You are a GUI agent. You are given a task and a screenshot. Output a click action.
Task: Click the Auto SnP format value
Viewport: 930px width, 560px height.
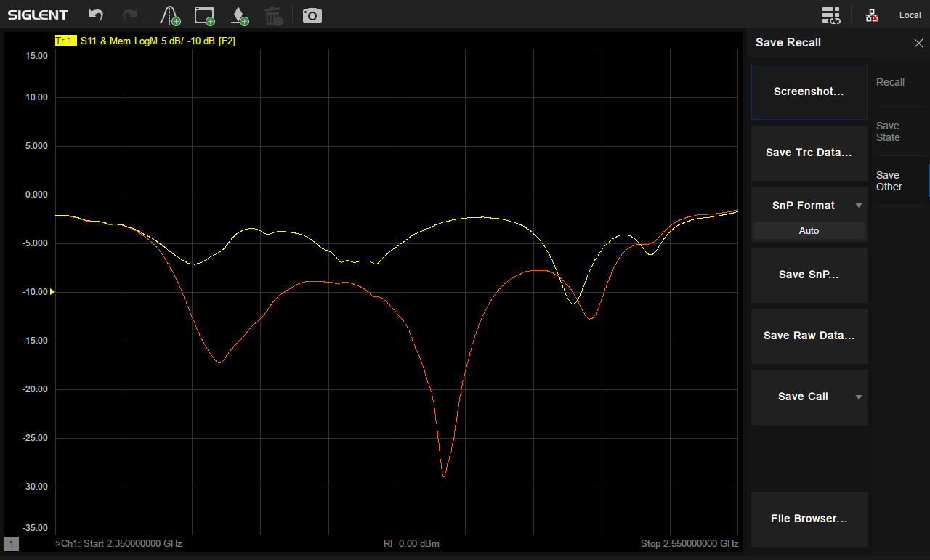tap(809, 230)
